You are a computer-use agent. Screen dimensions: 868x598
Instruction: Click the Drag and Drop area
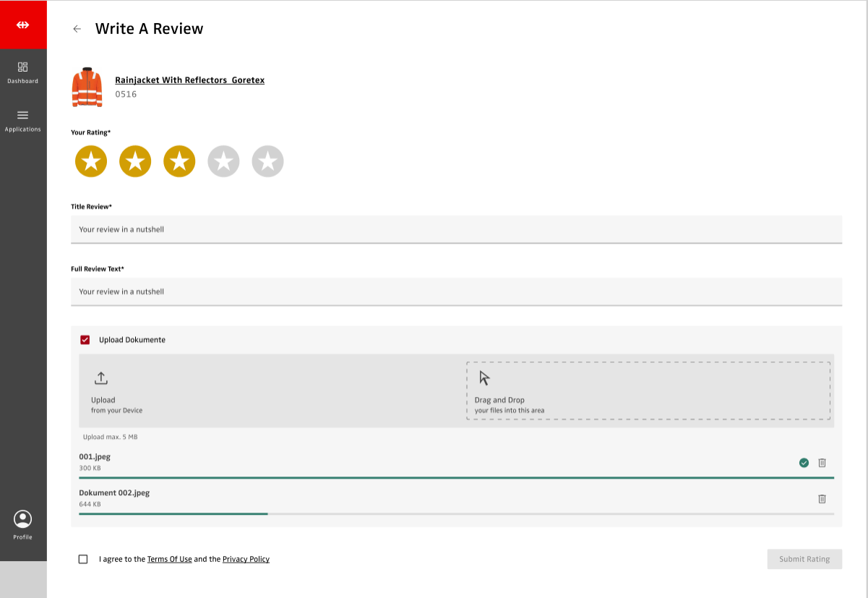click(x=648, y=390)
